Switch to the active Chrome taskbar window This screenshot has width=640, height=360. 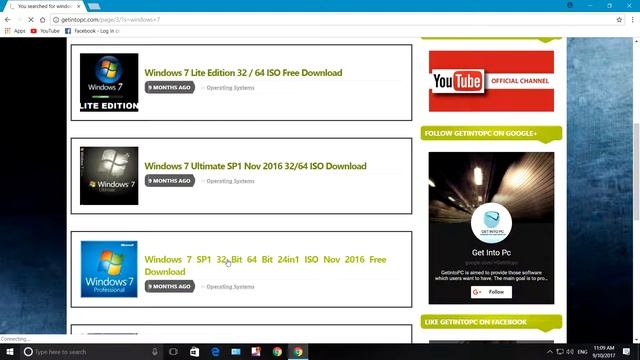click(298, 351)
